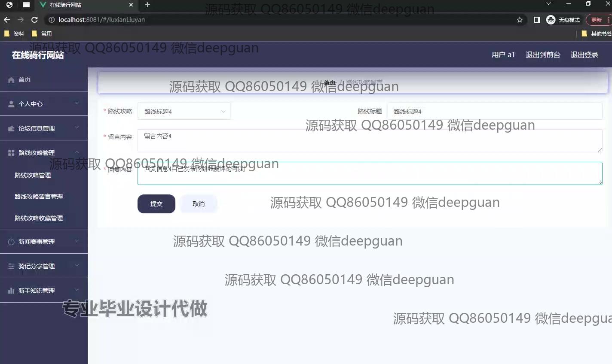Expand the 新闻赛事管理 menu chevron
This screenshot has width=612, height=364.
point(77,241)
